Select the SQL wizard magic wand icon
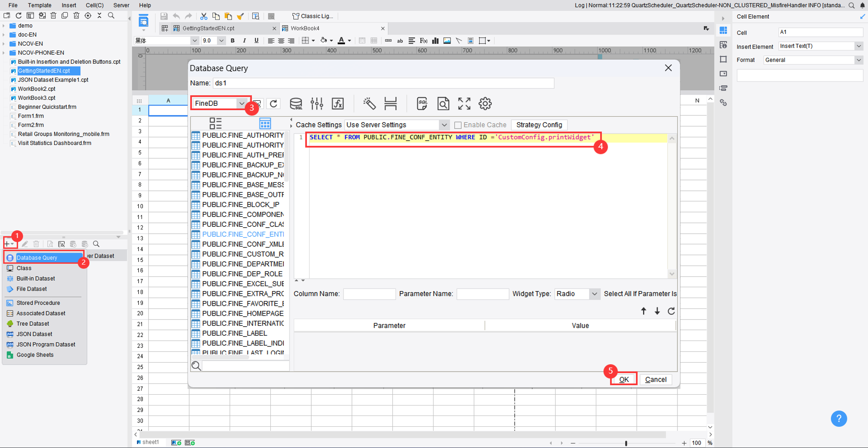The image size is (868, 448). tap(369, 104)
